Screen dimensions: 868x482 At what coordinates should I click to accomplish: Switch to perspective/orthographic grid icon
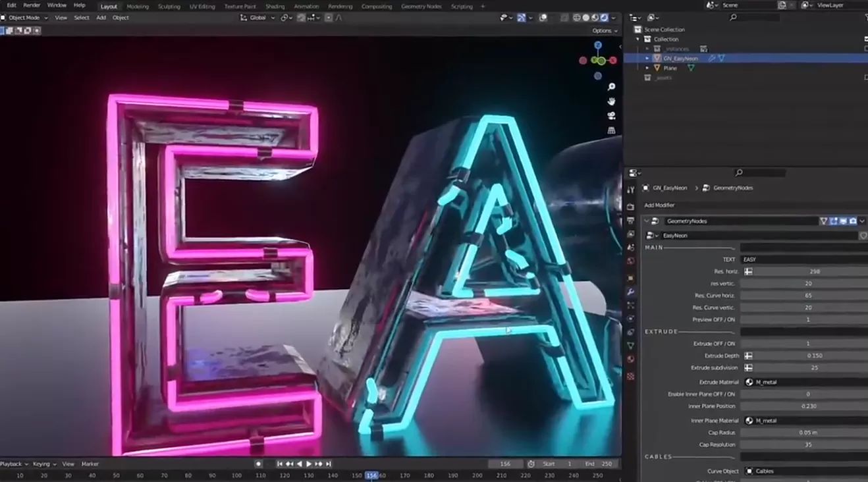[612, 130]
